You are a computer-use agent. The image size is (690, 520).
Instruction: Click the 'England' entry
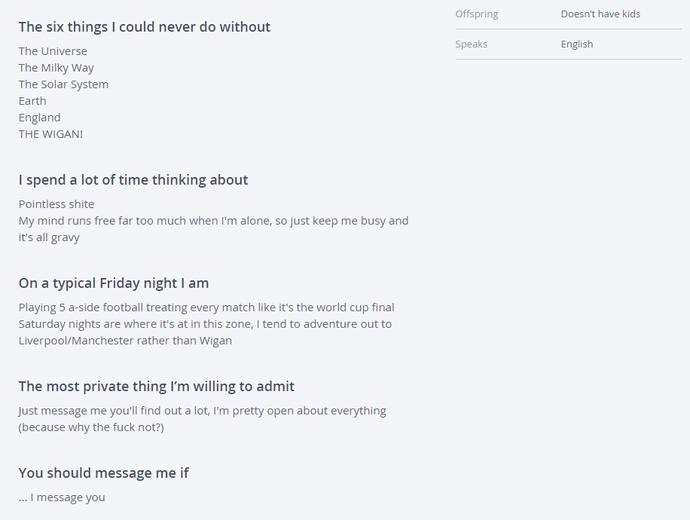coord(40,118)
